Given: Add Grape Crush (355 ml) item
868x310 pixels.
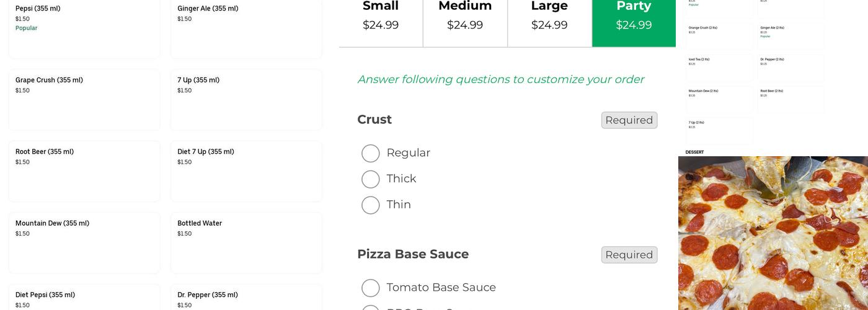Looking at the screenshot, I should [x=84, y=99].
